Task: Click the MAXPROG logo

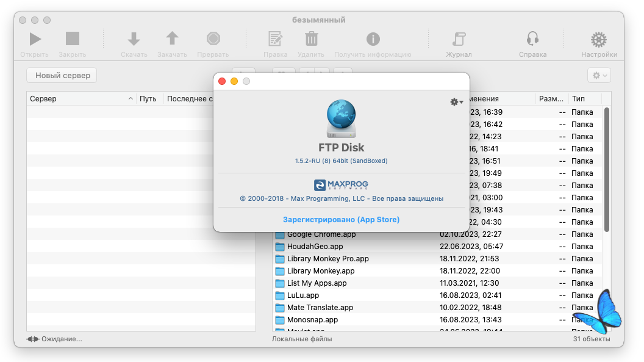Action: (x=341, y=185)
